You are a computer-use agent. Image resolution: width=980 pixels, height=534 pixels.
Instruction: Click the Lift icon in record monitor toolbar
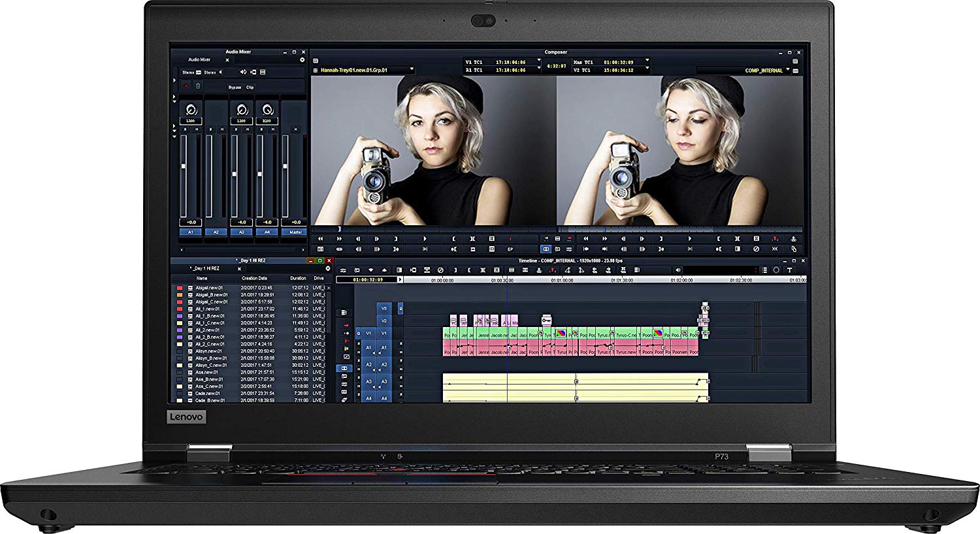(775, 239)
